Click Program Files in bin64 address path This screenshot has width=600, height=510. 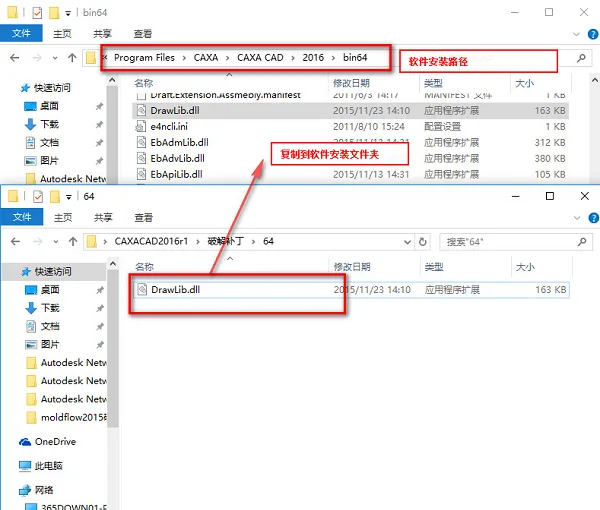click(x=144, y=57)
